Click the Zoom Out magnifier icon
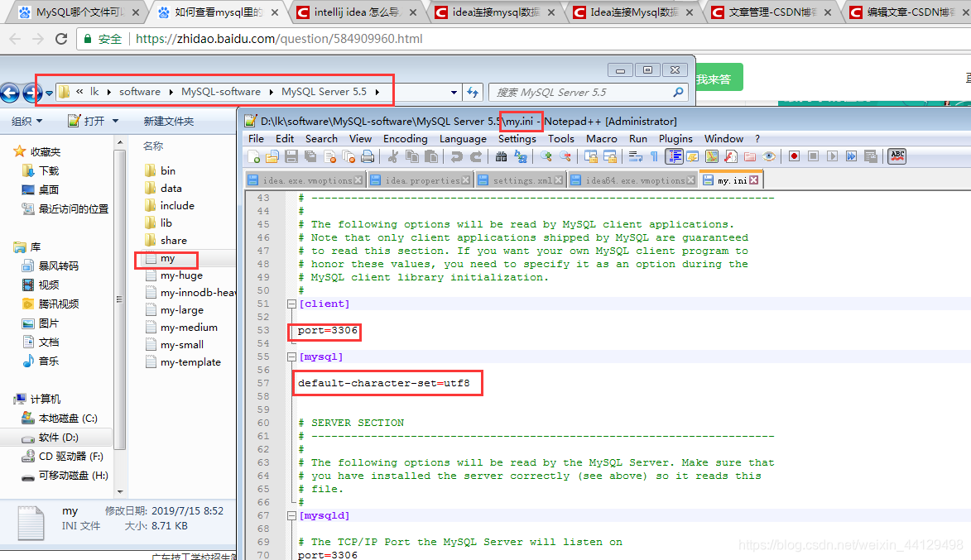 point(565,156)
